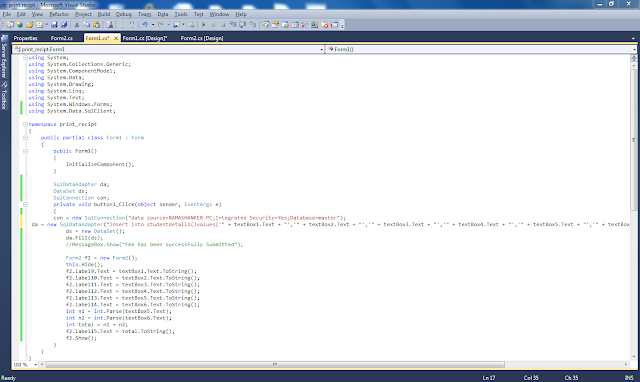Click the Paste clipboard icon
Viewport: 640px width, 382px height.
[96, 24]
